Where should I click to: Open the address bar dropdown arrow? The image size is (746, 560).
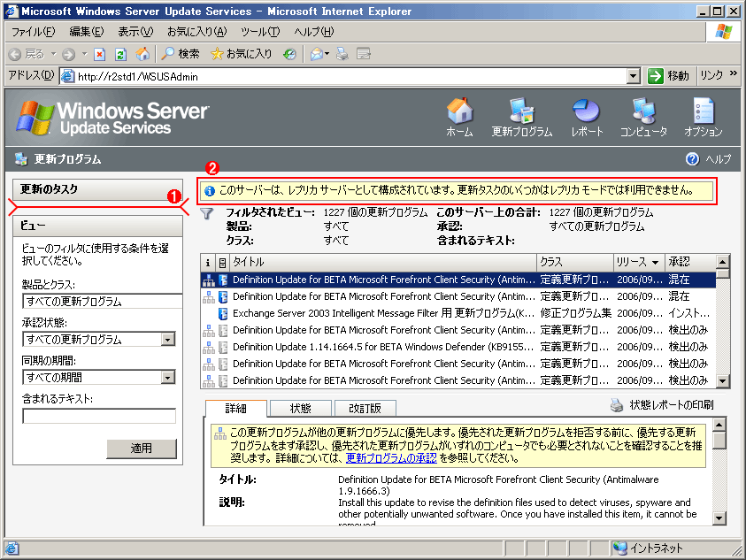[633, 76]
